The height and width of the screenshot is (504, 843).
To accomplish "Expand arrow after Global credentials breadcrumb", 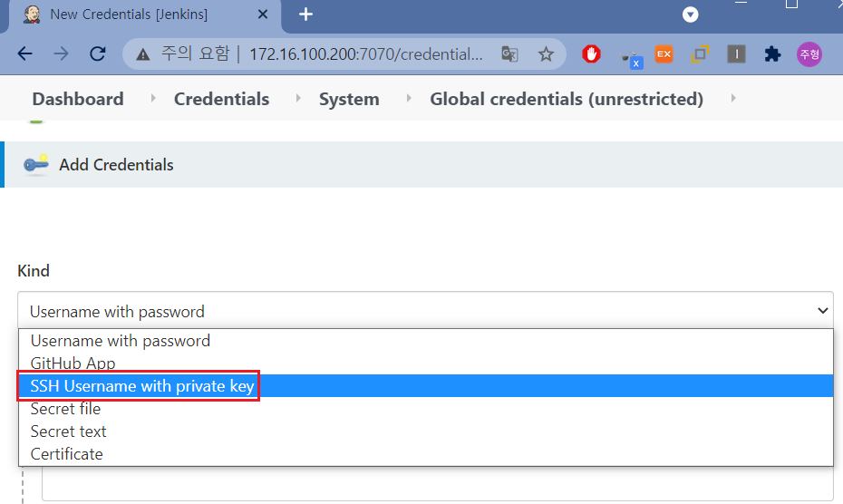I will point(733,99).
